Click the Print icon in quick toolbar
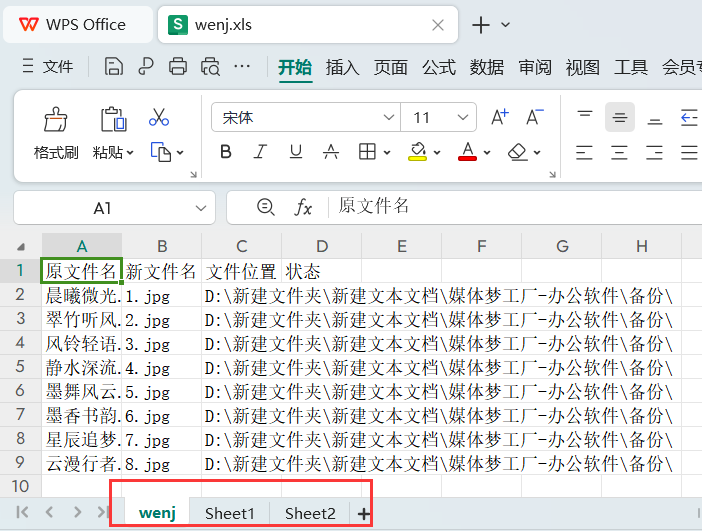This screenshot has height=531, width=702. click(x=178, y=67)
